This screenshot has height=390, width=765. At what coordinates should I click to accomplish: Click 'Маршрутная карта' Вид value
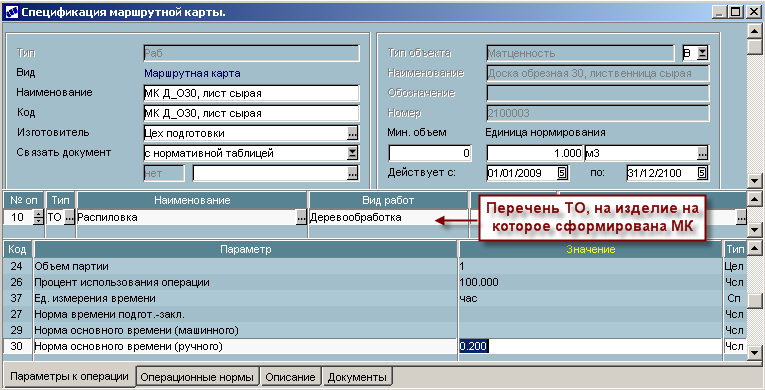click(192, 74)
